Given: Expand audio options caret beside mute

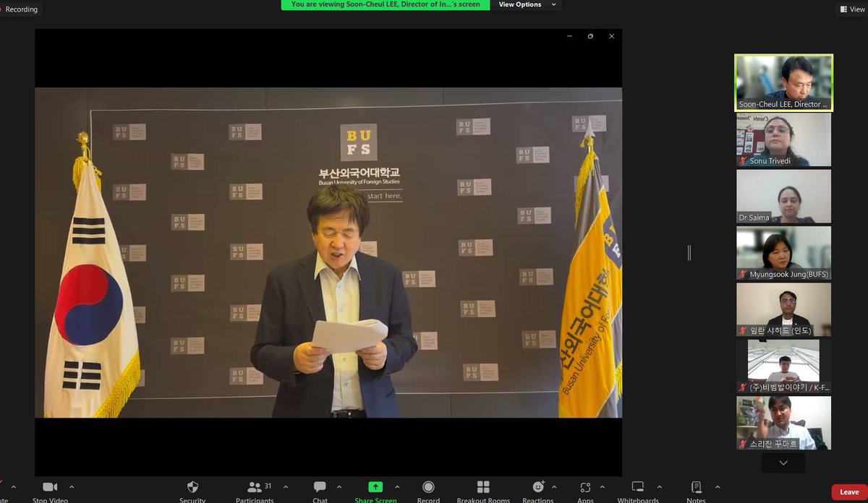Looking at the screenshot, I should (13, 486).
